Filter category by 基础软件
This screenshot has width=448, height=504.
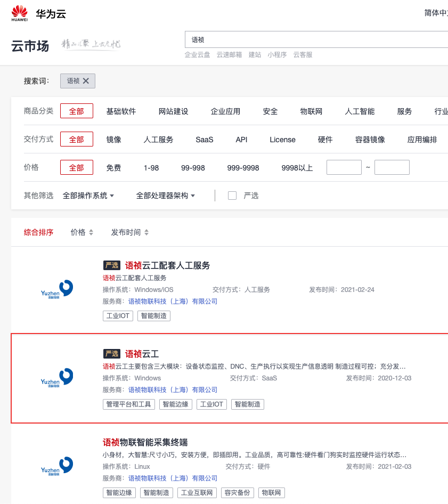pos(121,111)
